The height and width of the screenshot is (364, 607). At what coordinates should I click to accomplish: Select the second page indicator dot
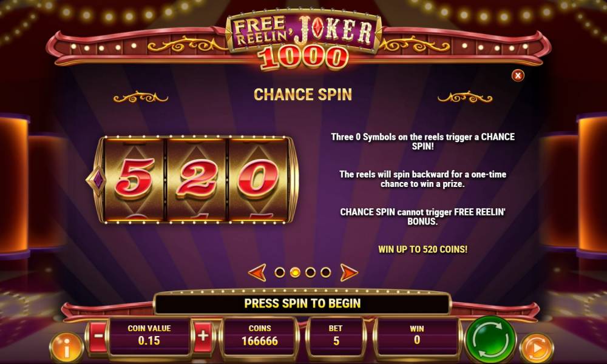(295, 272)
